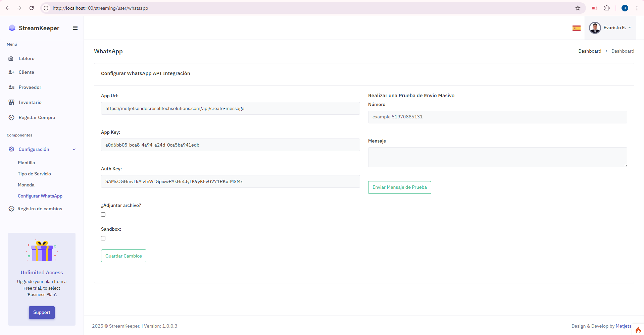Click the user avatar picture
Image resolution: width=644 pixels, height=335 pixels.
click(x=595, y=28)
